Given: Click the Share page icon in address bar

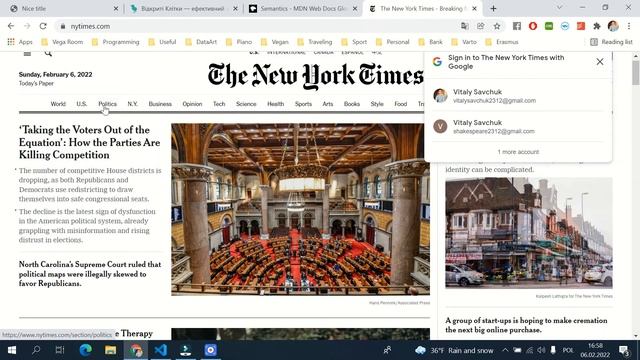Looking at the screenshot, I should coord(480,26).
